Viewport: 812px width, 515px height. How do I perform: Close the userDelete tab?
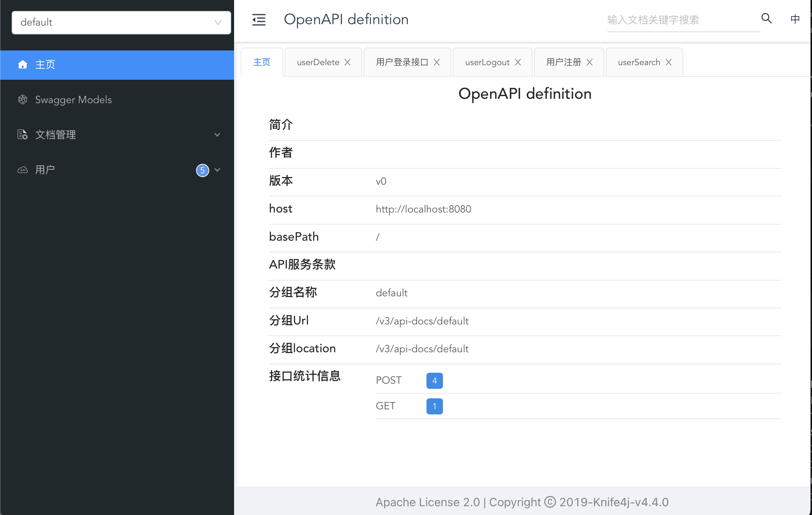tap(347, 62)
